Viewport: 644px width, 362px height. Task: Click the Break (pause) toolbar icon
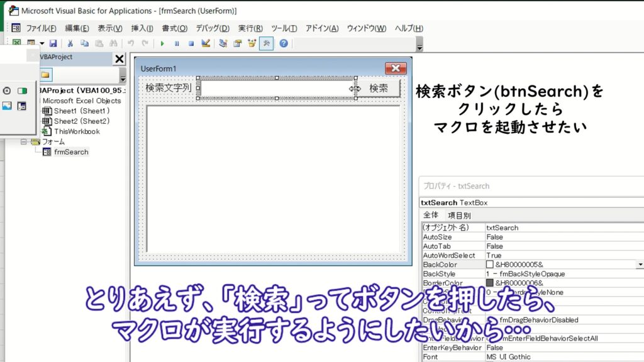177,43
